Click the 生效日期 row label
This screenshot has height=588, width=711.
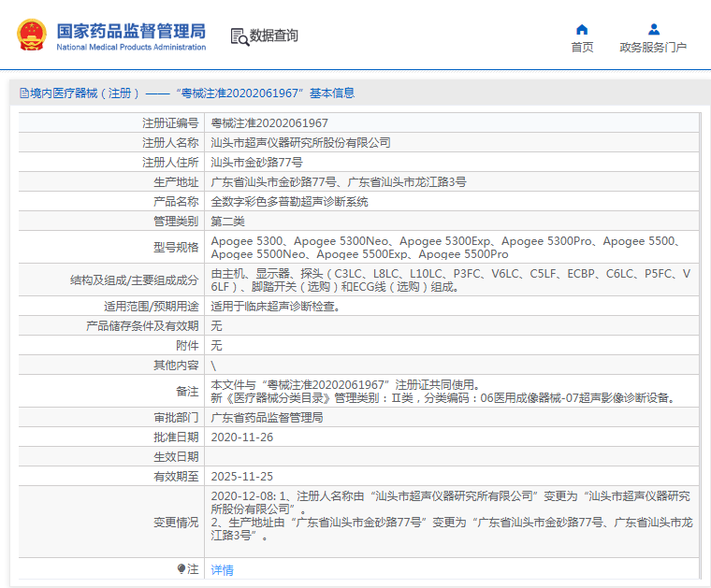[176, 456]
